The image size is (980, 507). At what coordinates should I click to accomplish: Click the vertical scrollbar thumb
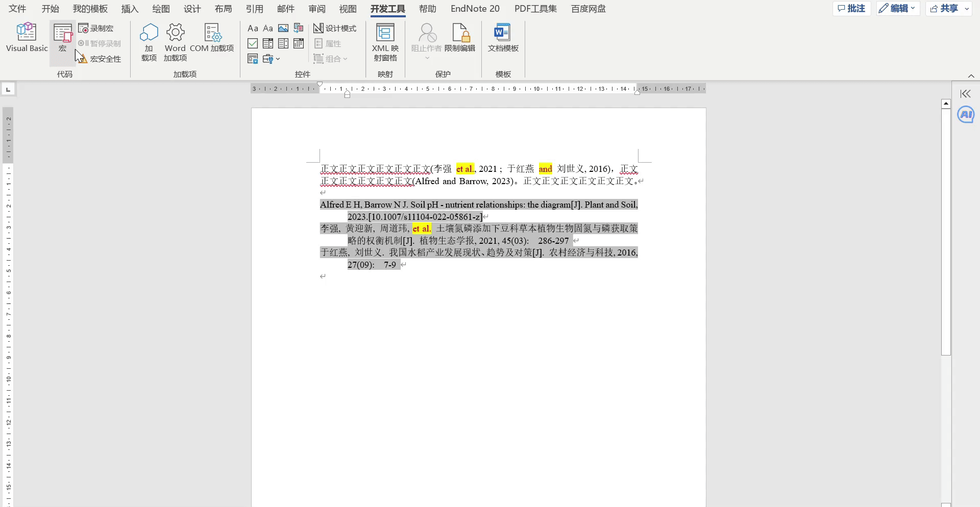(x=946, y=232)
